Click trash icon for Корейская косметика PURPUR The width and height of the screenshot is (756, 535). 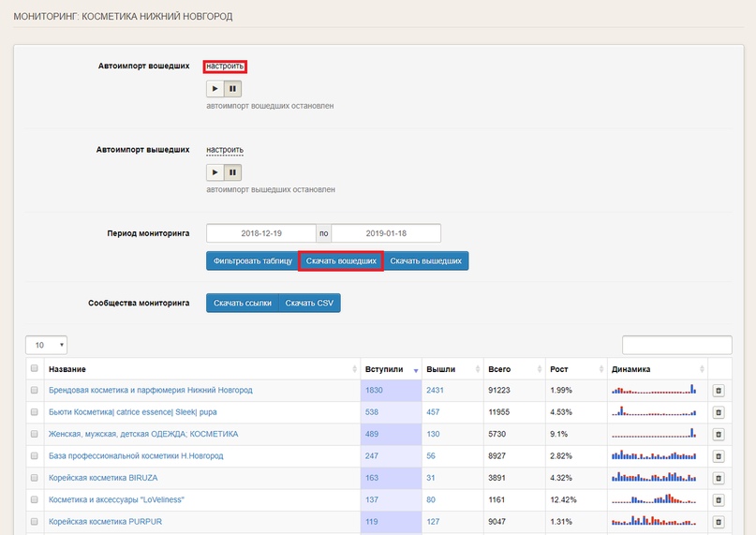(719, 522)
